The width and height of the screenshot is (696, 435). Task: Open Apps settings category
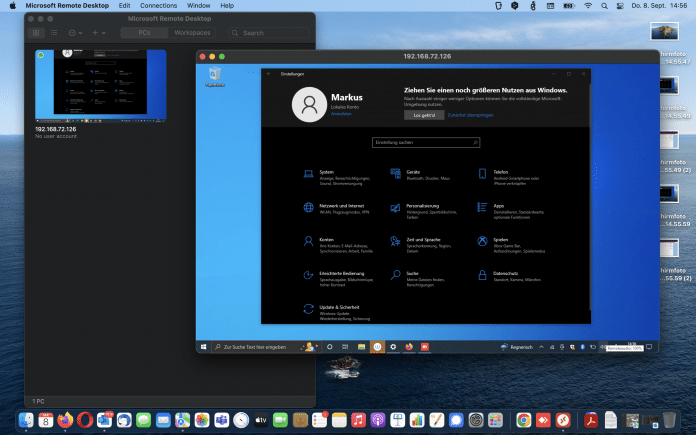tap(511, 211)
